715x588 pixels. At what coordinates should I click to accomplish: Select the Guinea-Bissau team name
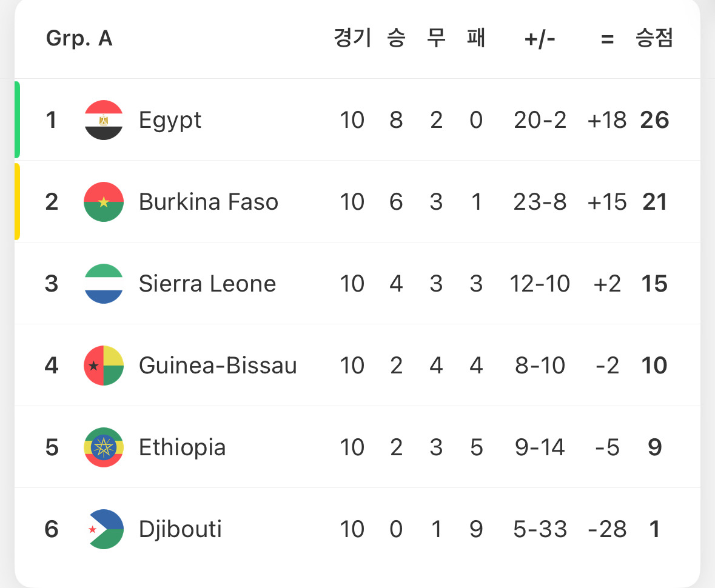218,366
